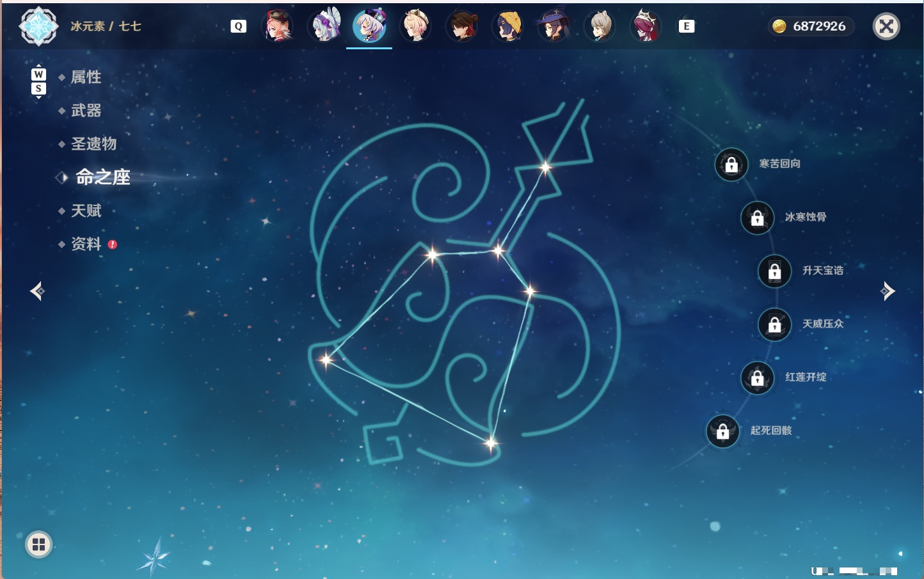This screenshot has width=924, height=579.
Task: Open the 属性 attributes menu
Action: point(86,77)
